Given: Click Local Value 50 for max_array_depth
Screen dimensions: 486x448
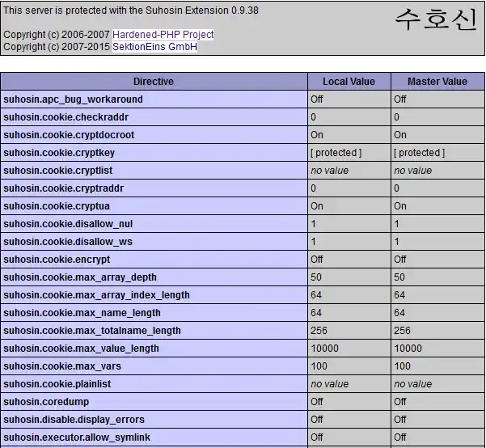Looking at the screenshot, I should pos(316,277).
